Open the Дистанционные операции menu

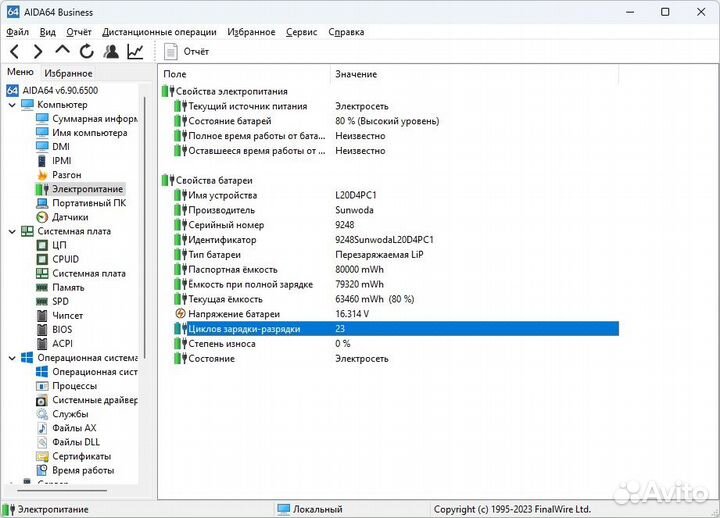point(159,32)
